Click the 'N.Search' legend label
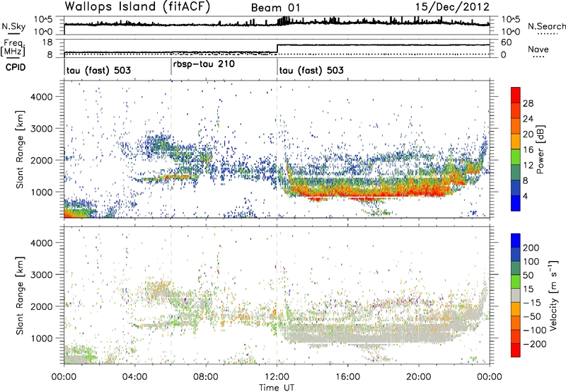The image size is (566, 392). tap(546, 26)
